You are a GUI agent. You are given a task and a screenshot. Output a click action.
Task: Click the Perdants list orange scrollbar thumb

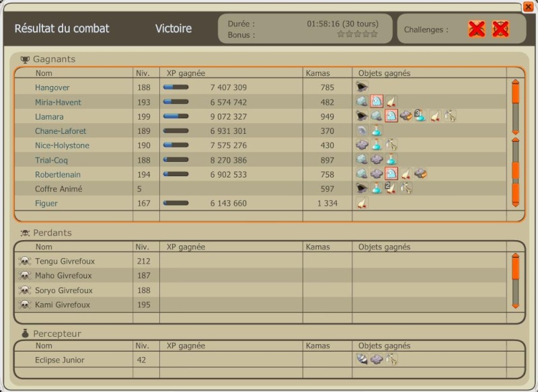pyautogui.click(x=515, y=269)
